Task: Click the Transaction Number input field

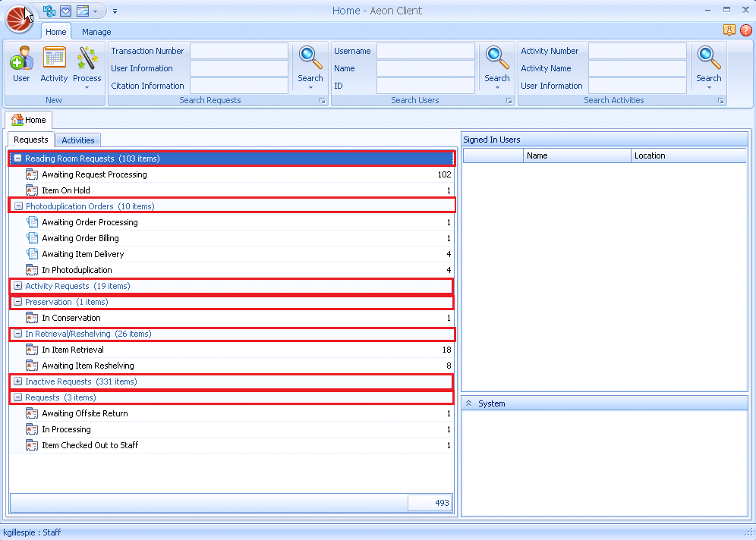Action: coord(238,51)
